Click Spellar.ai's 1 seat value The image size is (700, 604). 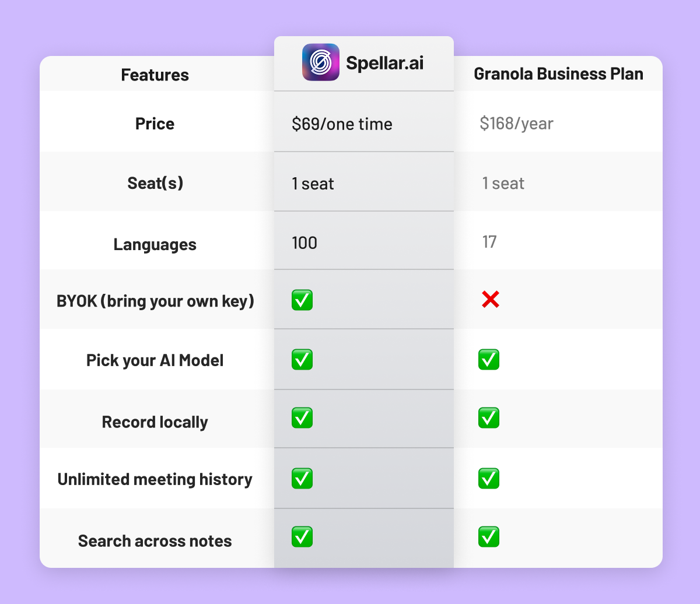pyautogui.click(x=313, y=184)
